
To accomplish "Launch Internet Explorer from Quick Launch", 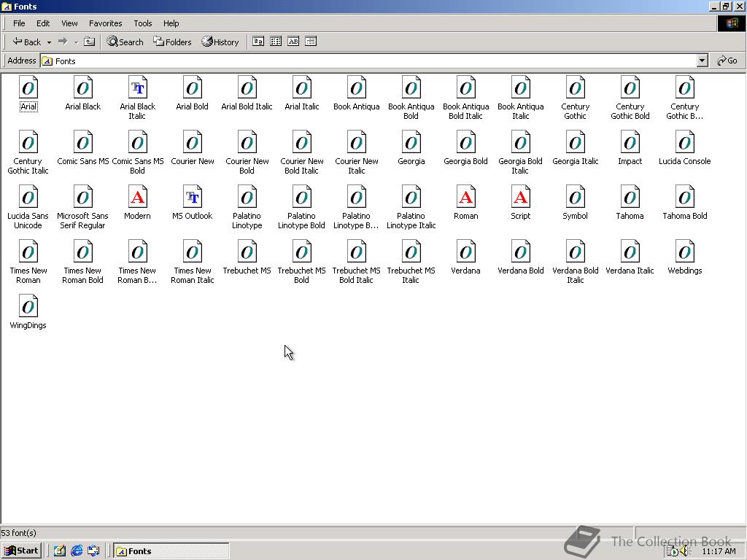I will pyautogui.click(x=77, y=551).
